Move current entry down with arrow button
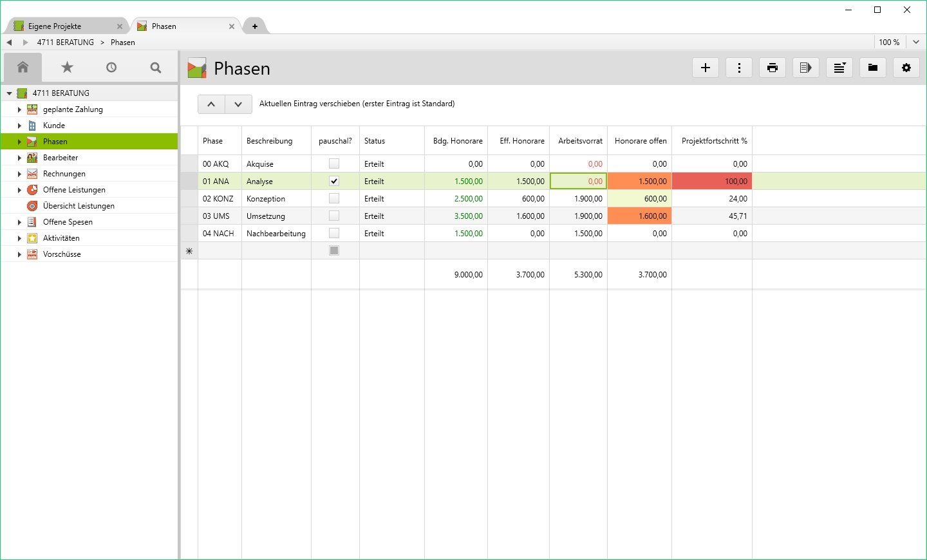927x560 pixels. [x=238, y=104]
